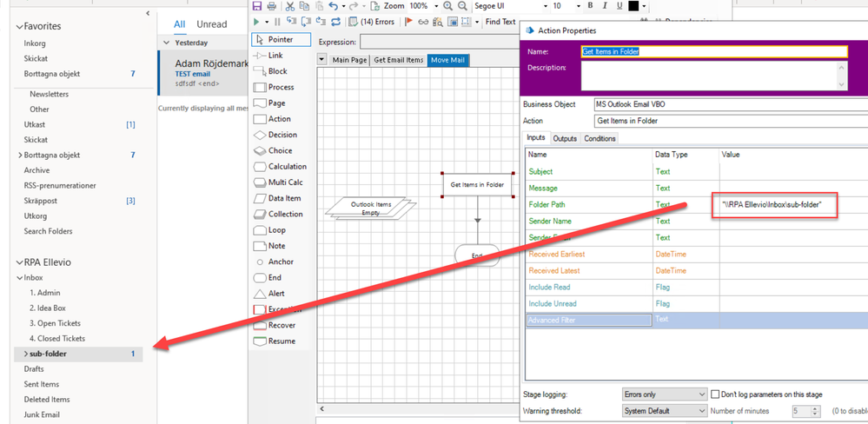Screen dimensions: 868x424
Task: Open the Stage logging dropdown
Action: pyautogui.click(x=665, y=394)
